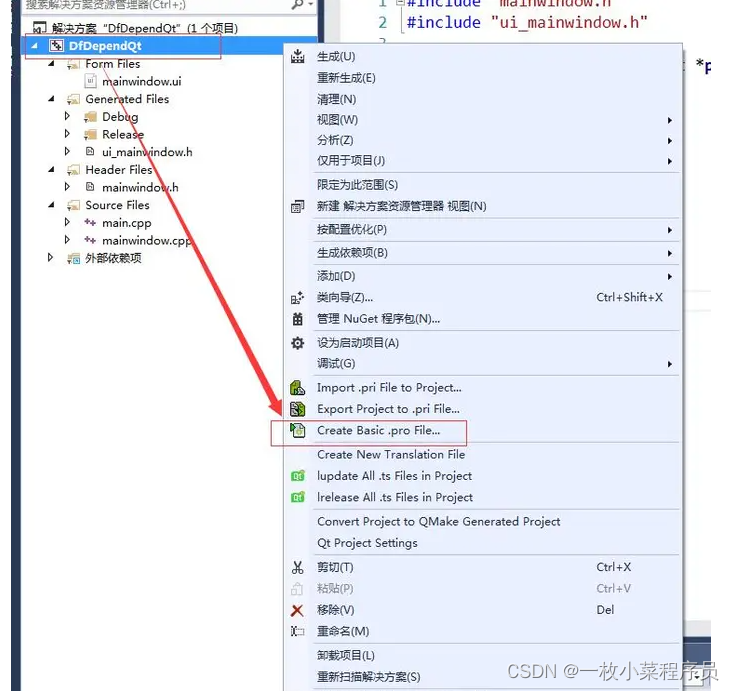Click the Form Files filter folder icon
Viewport: 734px width, 691px height.
[73, 64]
